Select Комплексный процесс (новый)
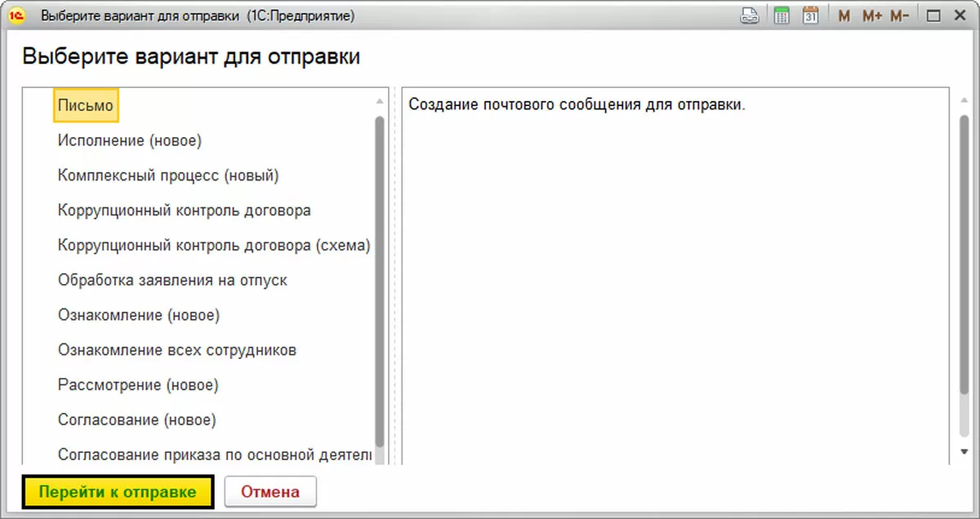Viewport: 980px width, 519px height. click(x=168, y=175)
